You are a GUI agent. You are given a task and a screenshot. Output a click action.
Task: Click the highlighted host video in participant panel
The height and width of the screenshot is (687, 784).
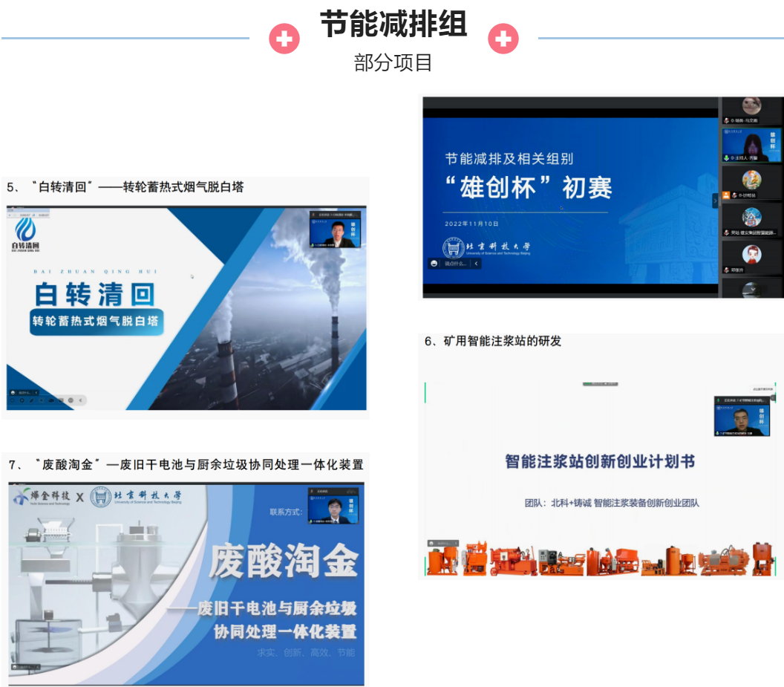(751, 145)
